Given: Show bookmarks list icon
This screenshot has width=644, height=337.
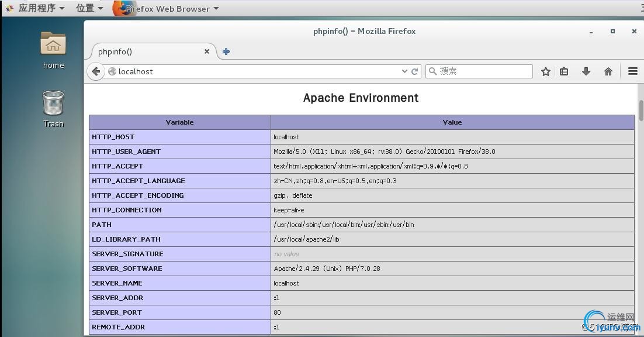Looking at the screenshot, I should click(x=565, y=71).
